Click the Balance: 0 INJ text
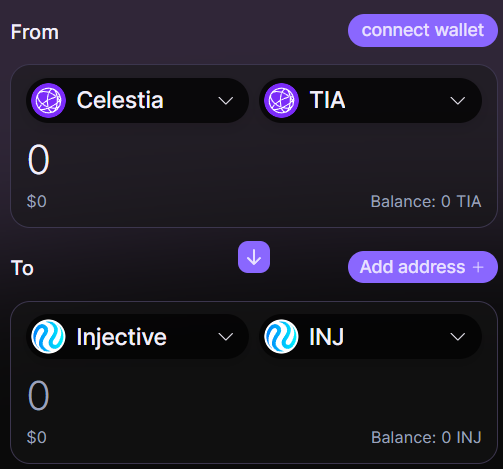The image size is (503, 469). 426,437
